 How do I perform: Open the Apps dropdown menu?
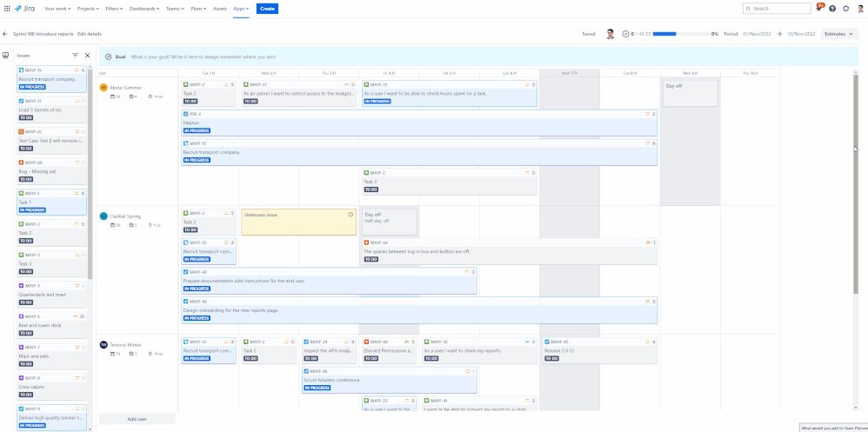(241, 9)
